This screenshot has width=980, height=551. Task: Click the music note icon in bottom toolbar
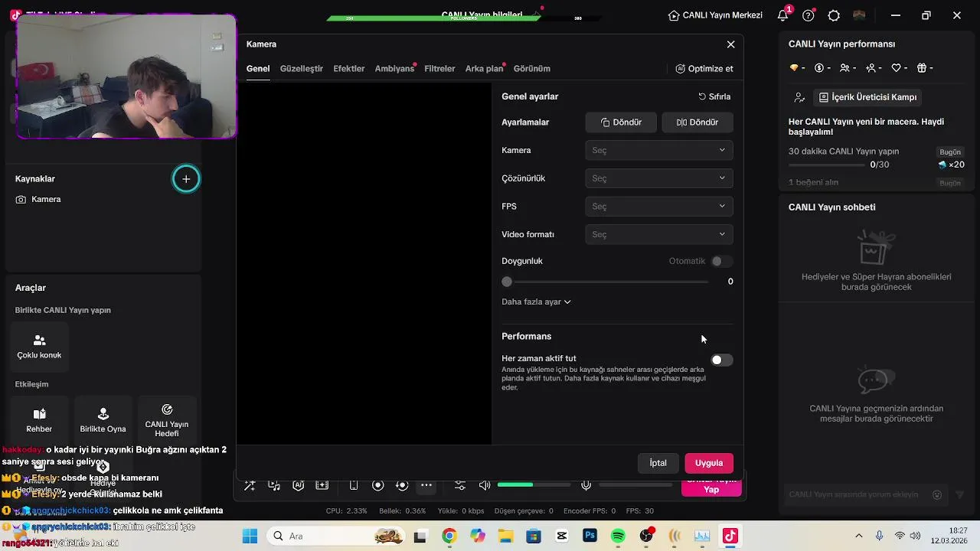tap(274, 485)
